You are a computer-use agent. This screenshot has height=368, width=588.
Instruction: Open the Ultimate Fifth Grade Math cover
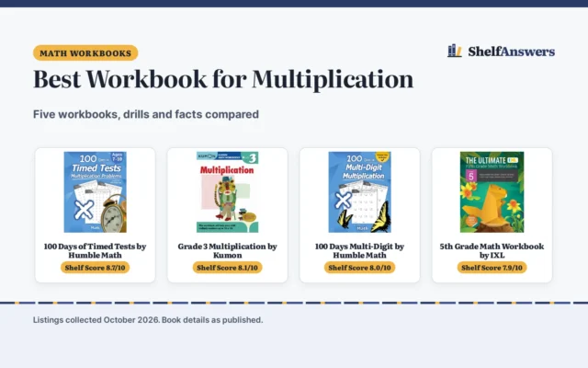pos(492,192)
